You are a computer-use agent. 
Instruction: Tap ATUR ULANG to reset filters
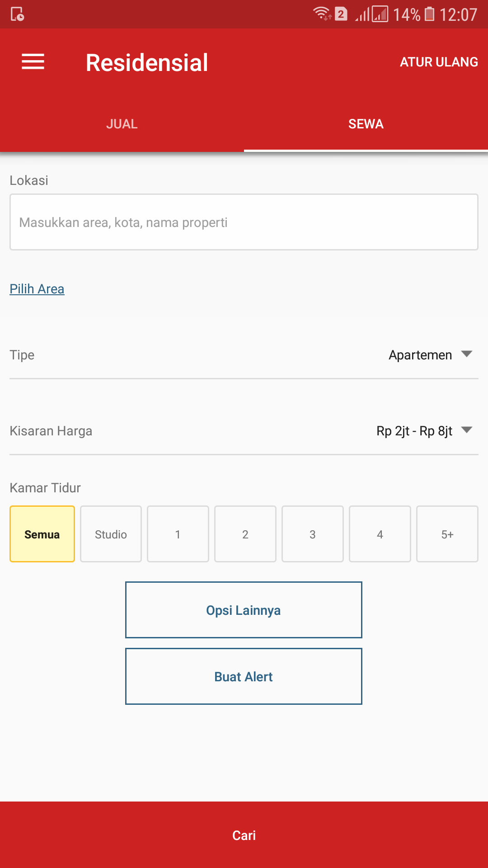click(x=438, y=62)
